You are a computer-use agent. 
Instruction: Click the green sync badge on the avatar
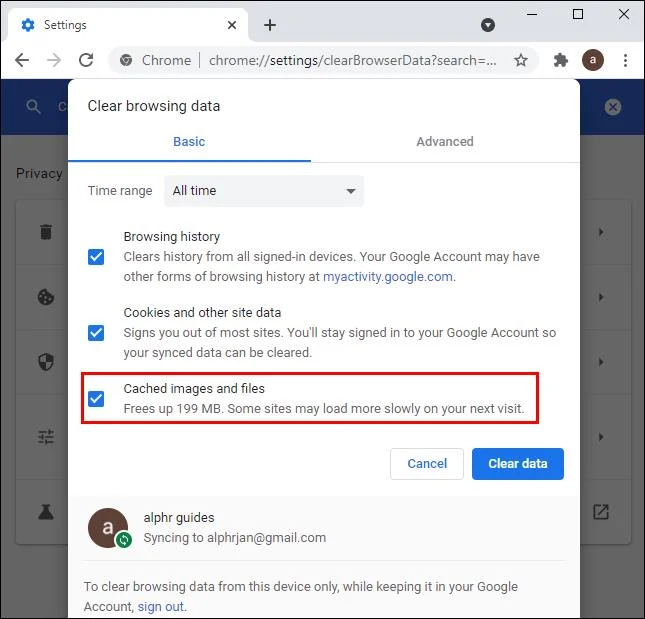pyautogui.click(x=123, y=539)
